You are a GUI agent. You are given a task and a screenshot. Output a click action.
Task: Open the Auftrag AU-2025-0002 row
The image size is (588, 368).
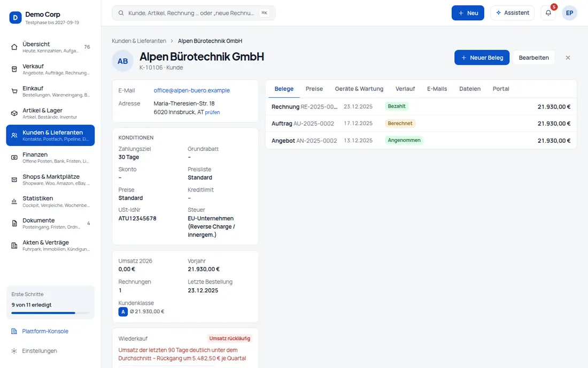coord(421,124)
